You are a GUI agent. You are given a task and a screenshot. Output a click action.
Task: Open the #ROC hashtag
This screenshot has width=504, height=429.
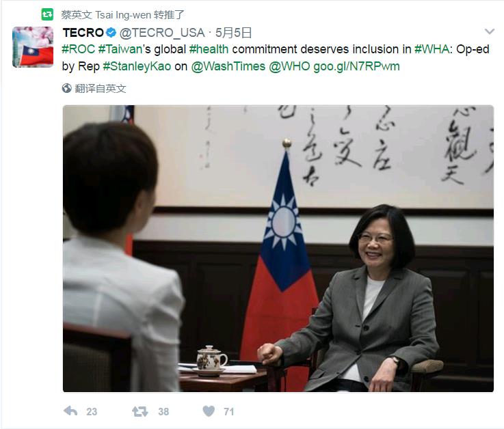[78, 49]
